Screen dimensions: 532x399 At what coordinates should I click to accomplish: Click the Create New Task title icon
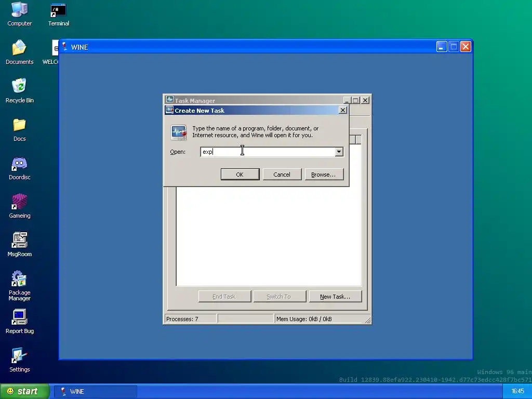[170, 110]
